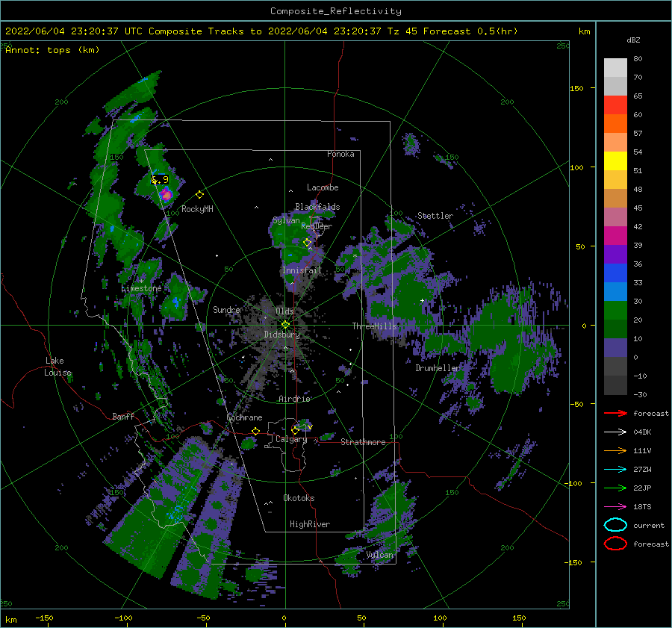This screenshot has height=628, width=672.
Task: Select the slate purple 0-10 dBZ swatch
Action: (615, 348)
